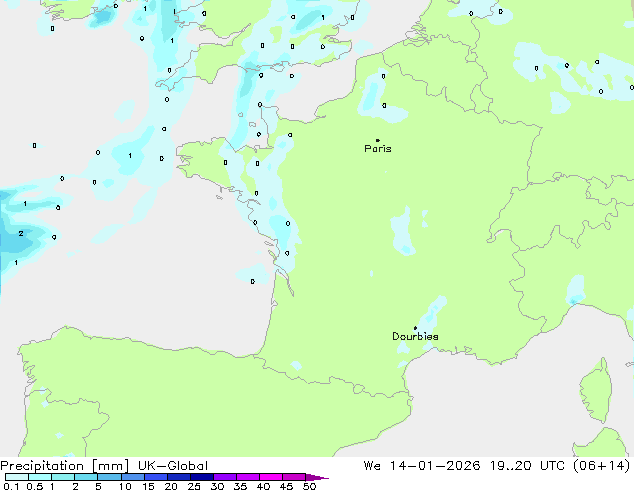This screenshot has height=490, width=634.
Task: Pick the legend swatch between 45 and 50
Action: pos(294,477)
